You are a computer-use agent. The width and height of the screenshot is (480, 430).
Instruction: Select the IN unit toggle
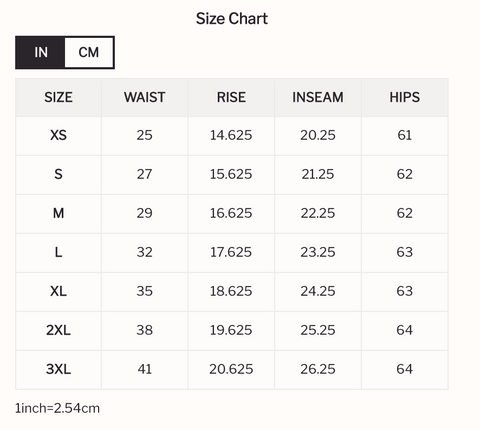40,52
